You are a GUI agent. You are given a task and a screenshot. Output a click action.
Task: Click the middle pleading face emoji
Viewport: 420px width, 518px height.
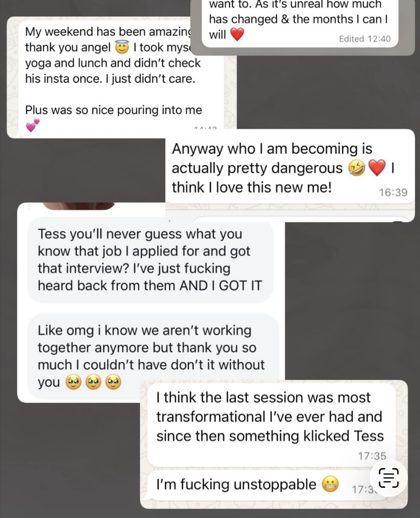93,382
